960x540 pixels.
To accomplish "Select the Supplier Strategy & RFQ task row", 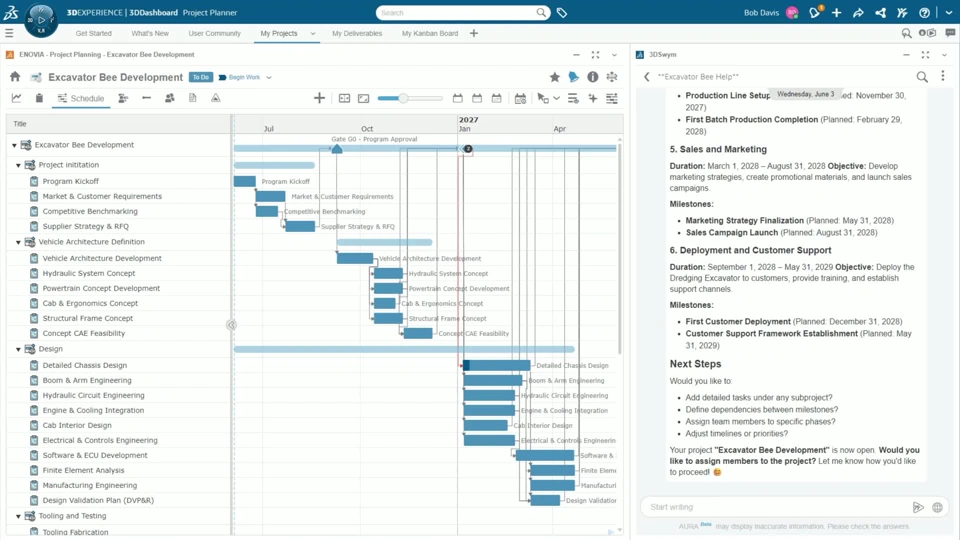I will 119,227.
